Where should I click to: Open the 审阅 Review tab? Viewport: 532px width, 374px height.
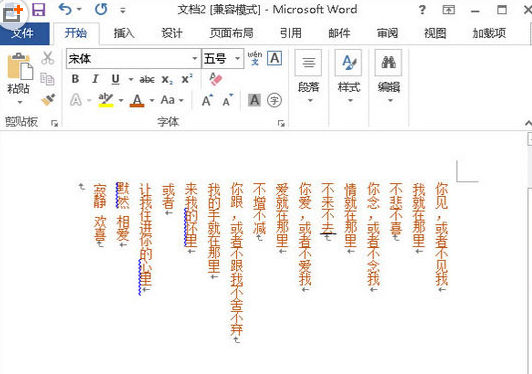coord(387,33)
